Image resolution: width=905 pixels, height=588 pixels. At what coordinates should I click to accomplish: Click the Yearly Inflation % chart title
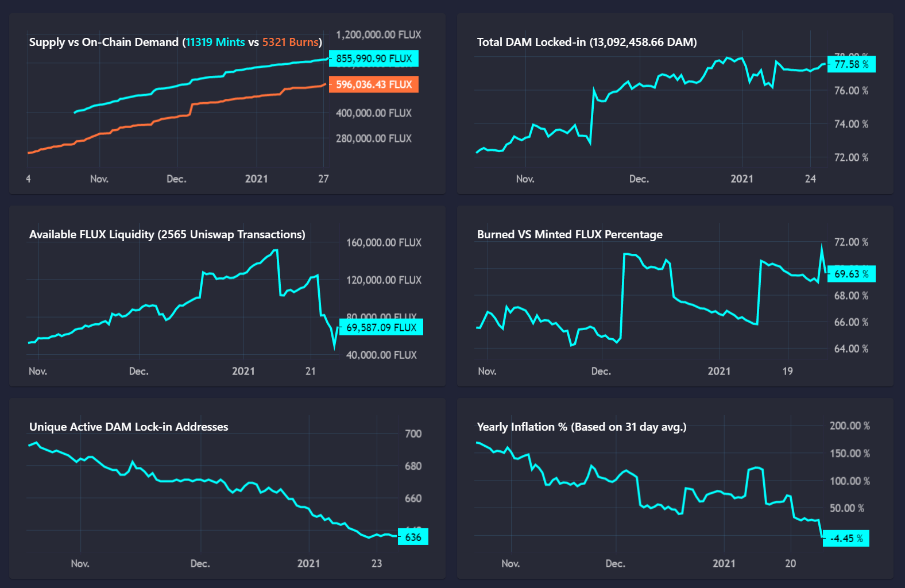click(582, 427)
